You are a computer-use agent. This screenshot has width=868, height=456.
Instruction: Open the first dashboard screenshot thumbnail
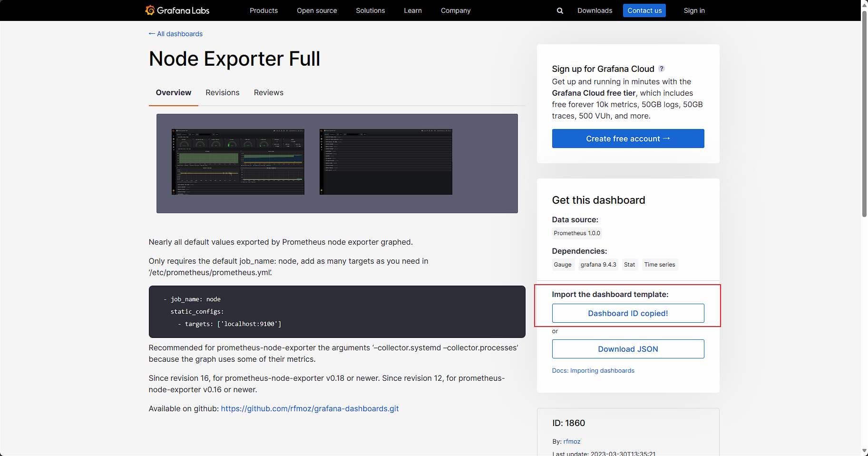(x=238, y=162)
